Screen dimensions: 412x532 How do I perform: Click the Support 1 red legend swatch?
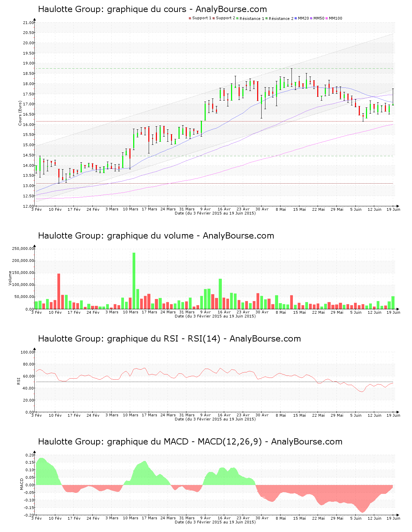coord(190,18)
